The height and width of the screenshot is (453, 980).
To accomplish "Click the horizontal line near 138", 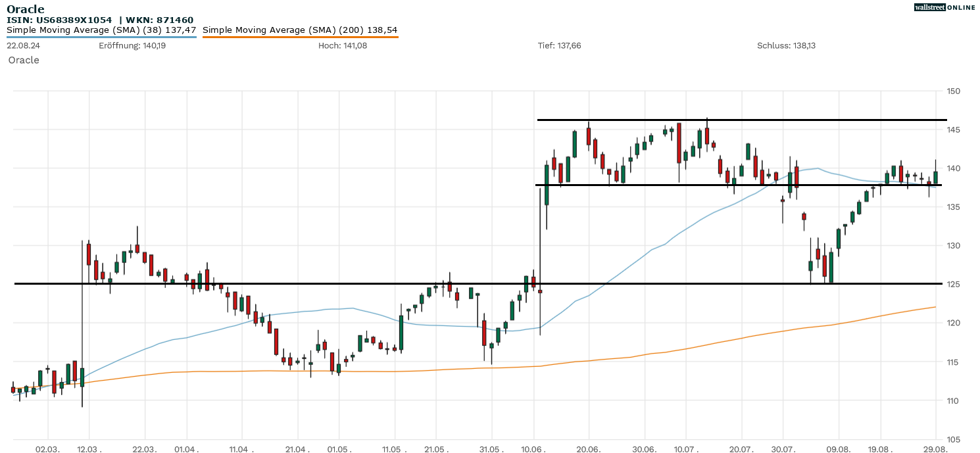I will point(739,185).
